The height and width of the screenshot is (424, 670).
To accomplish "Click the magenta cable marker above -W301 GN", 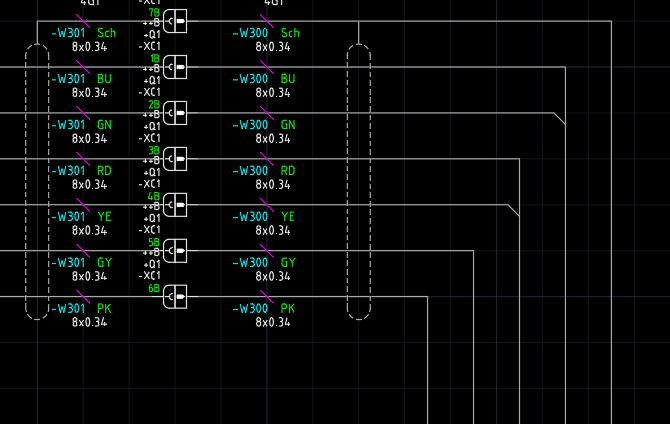I will (x=83, y=113).
